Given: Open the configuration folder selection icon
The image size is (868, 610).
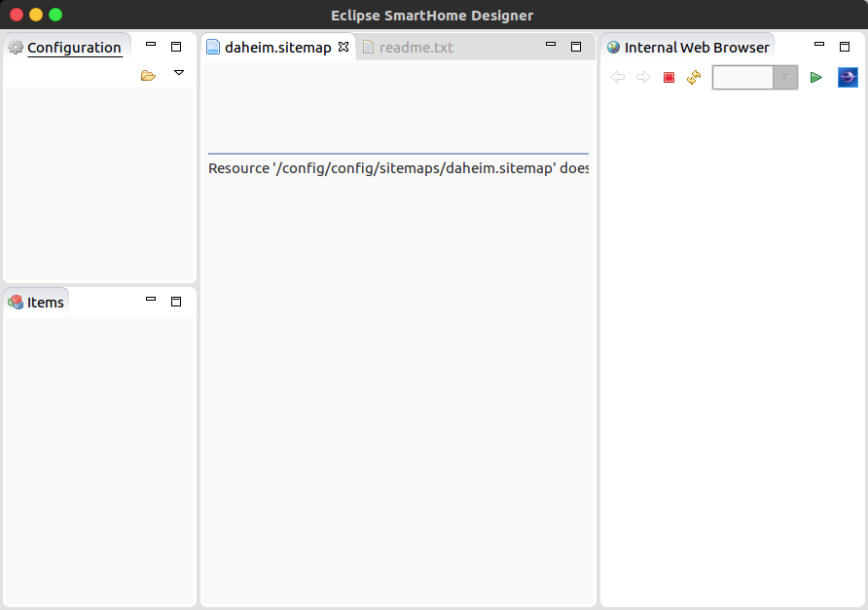Looking at the screenshot, I should [148, 75].
